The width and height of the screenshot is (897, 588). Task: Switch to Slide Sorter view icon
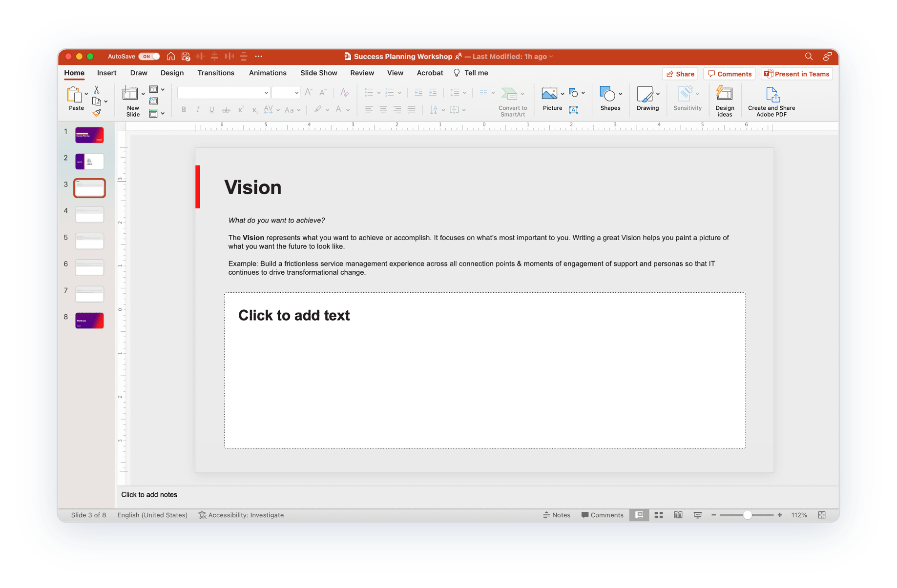coord(659,515)
